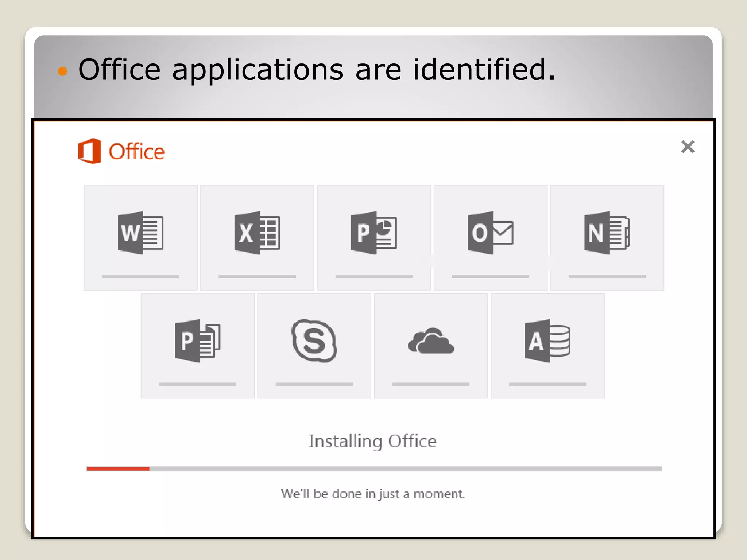Screen dimensions: 747x560
Task: Click the Installing Office progress bar
Action: coord(374,469)
